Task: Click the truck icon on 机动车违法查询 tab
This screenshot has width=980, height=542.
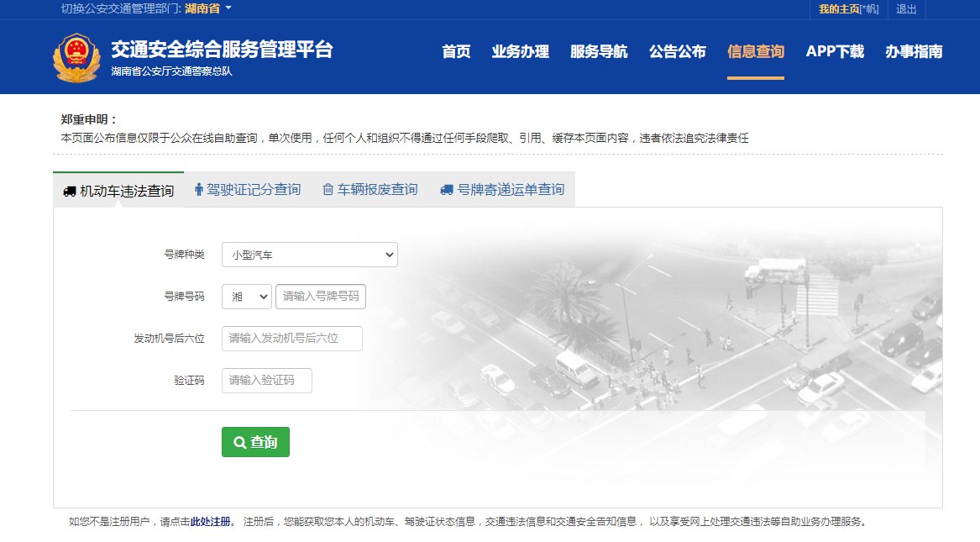Action: click(70, 192)
